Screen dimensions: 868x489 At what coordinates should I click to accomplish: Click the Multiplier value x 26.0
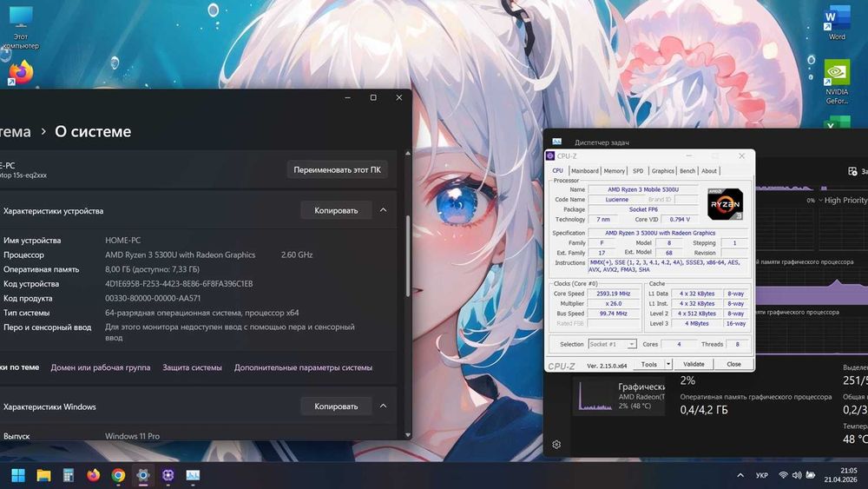[614, 303]
